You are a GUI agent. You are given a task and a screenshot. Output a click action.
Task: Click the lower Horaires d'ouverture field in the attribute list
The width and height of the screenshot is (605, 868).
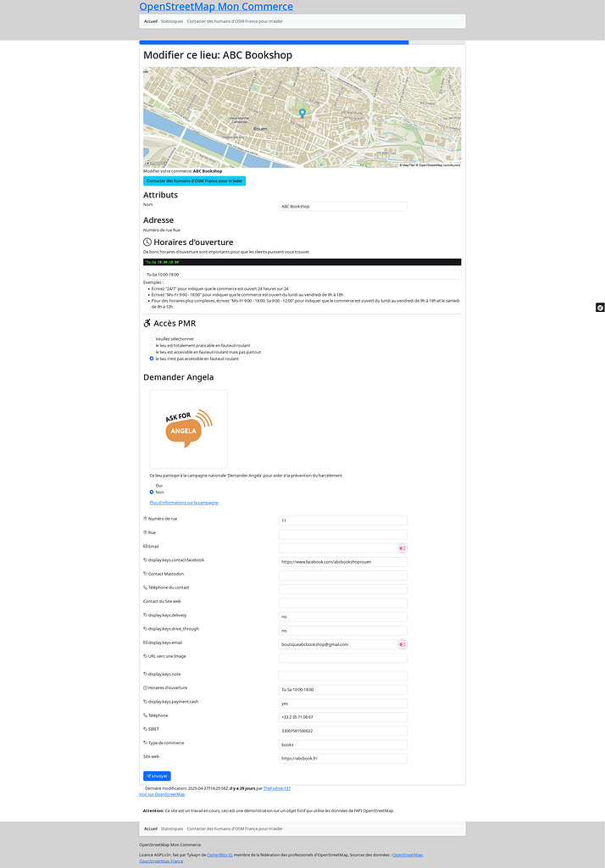pos(342,690)
